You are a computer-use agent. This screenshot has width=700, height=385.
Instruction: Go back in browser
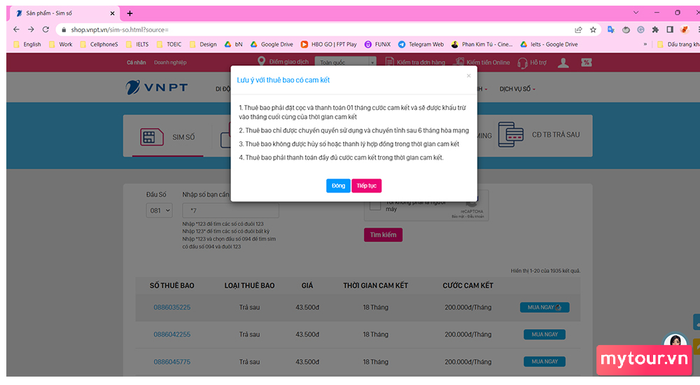[17, 29]
